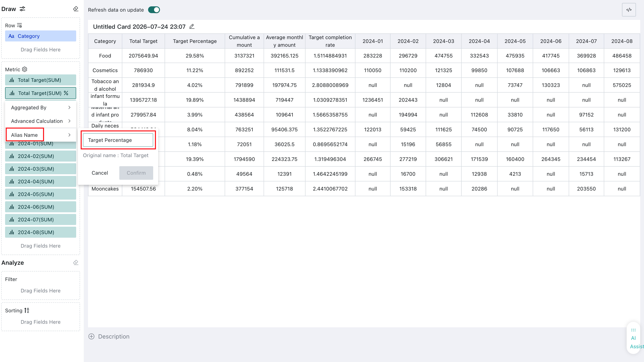This screenshot has width=644, height=362.
Task: Select Advanced Calculation menu entry
Action: pyautogui.click(x=40, y=121)
